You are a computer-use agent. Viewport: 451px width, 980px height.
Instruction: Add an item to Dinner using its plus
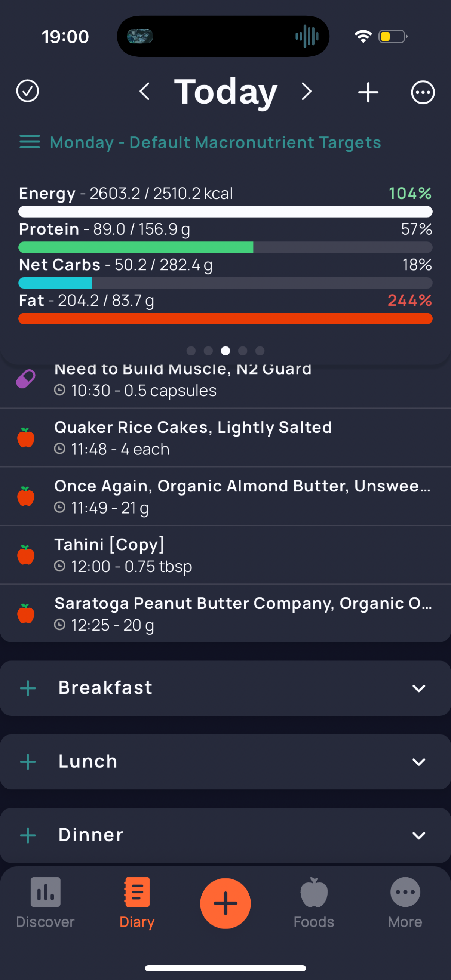tap(28, 835)
